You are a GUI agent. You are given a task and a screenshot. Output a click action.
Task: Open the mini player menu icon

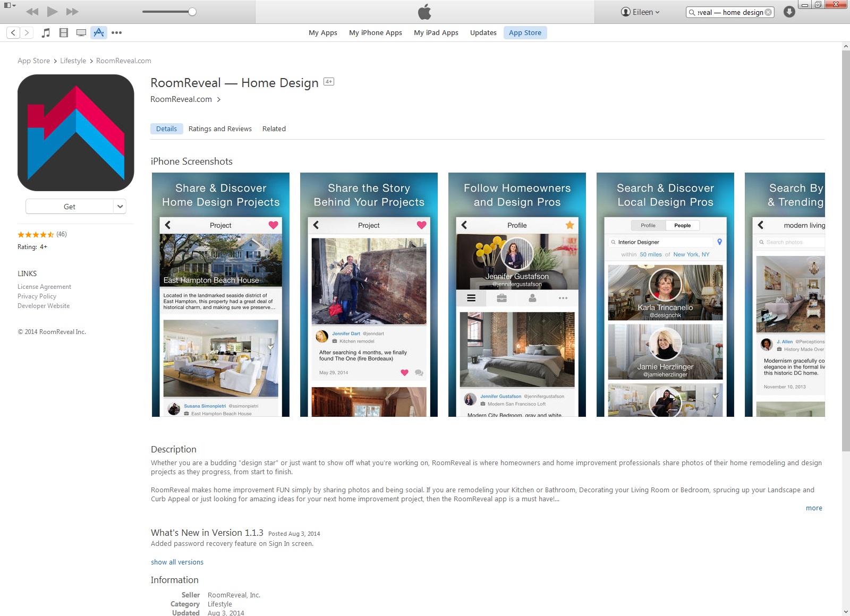click(10, 5)
